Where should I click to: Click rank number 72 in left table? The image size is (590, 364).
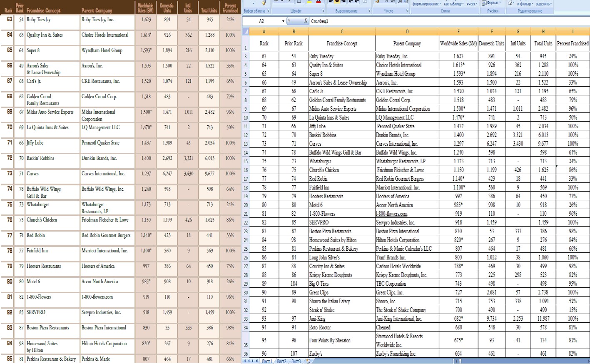[10, 158]
